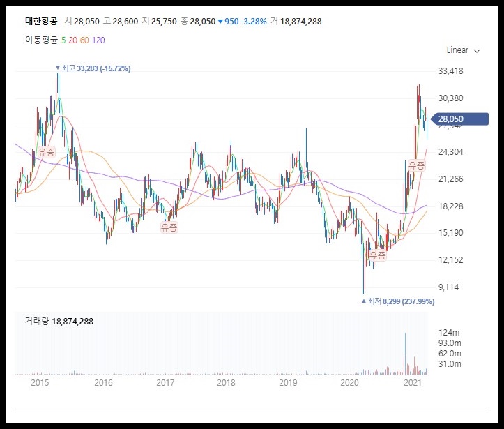
Task: Click the header opening price 시 28,050
Action: click(82, 22)
